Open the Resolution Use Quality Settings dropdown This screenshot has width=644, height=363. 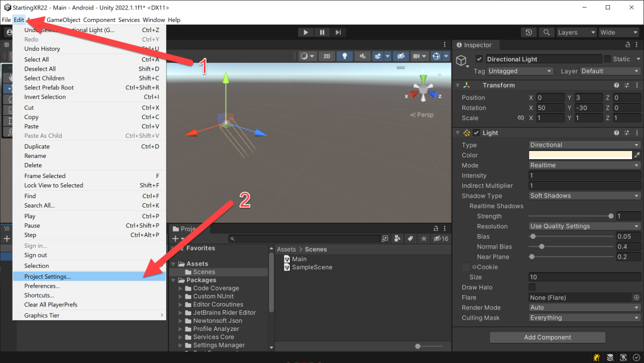point(584,226)
